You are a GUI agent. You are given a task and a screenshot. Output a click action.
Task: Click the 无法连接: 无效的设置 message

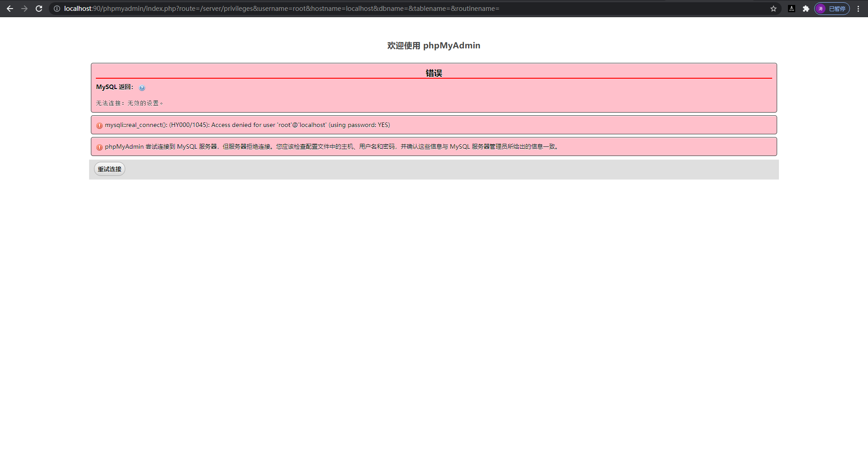tap(129, 103)
